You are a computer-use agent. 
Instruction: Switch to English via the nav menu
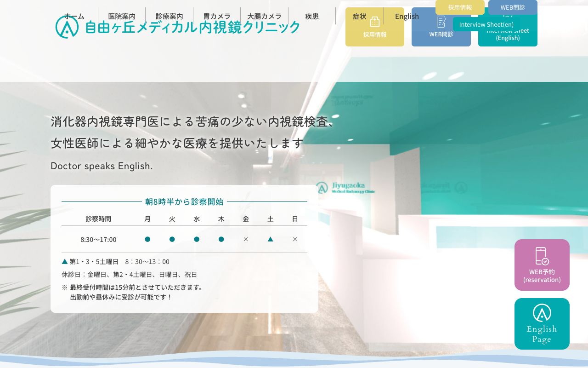click(407, 16)
